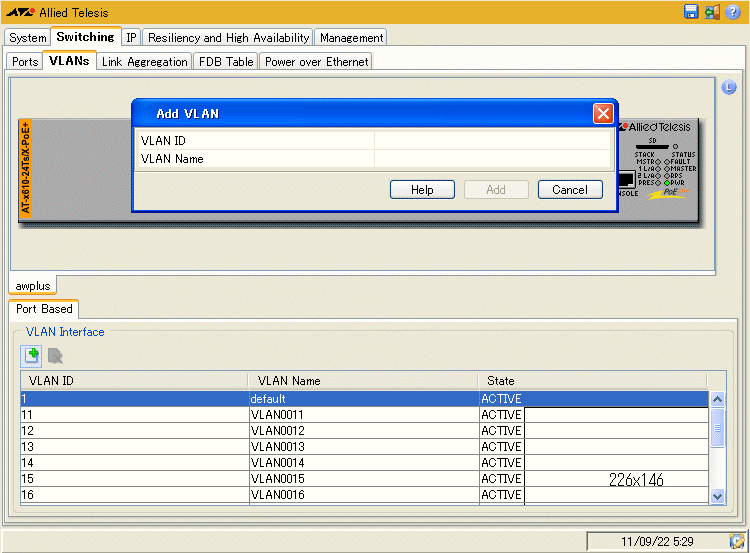Screen dimensions: 750x553
Task: Click the VLAN table scrollbar thumb
Action: point(717,428)
